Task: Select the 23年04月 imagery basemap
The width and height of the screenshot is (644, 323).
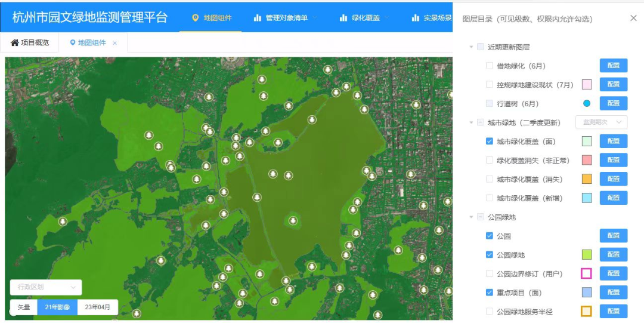Action: [98, 307]
